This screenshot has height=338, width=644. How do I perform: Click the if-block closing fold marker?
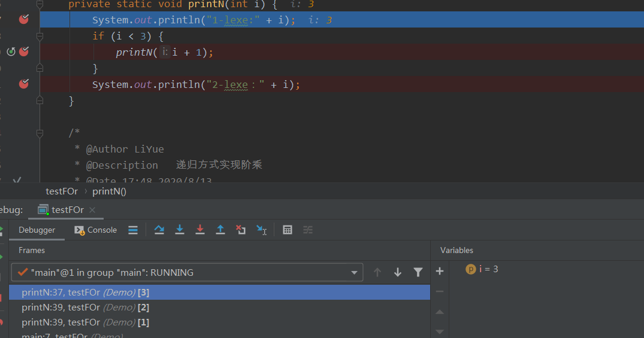pyautogui.click(x=40, y=68)
